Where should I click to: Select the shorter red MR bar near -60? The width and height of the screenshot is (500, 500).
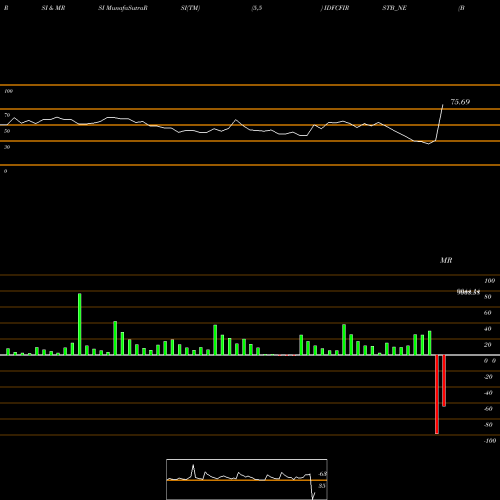coord(444,381)
